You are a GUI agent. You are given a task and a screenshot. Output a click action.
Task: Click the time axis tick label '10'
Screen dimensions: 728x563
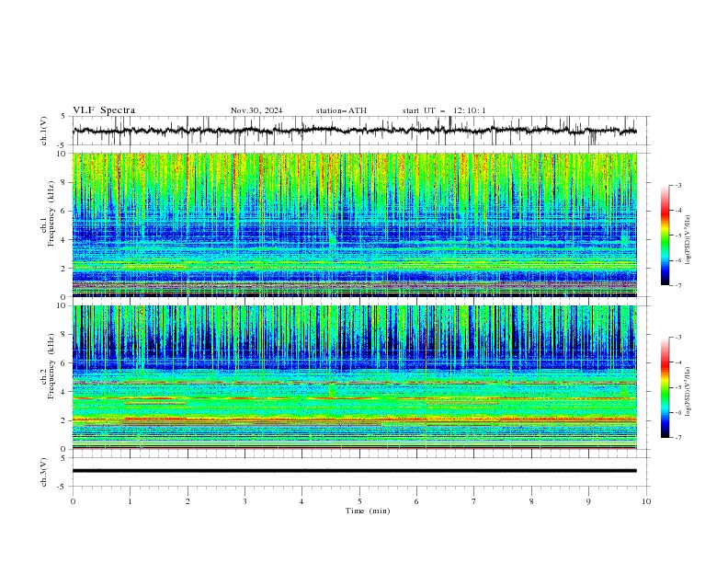pos(646,501)
